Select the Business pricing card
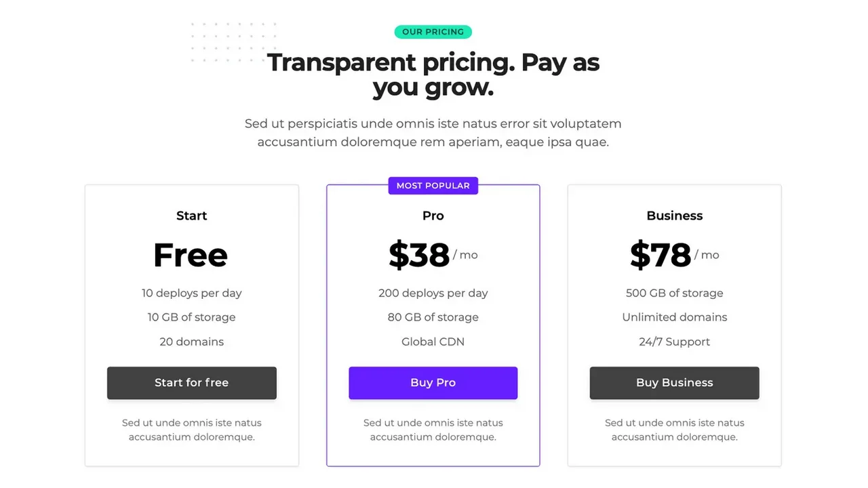The image size is (868, 488). (x=674, y=324)
